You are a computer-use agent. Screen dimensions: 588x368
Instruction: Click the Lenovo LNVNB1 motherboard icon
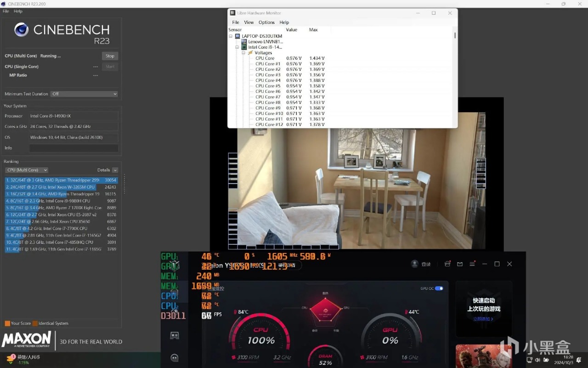244,41
